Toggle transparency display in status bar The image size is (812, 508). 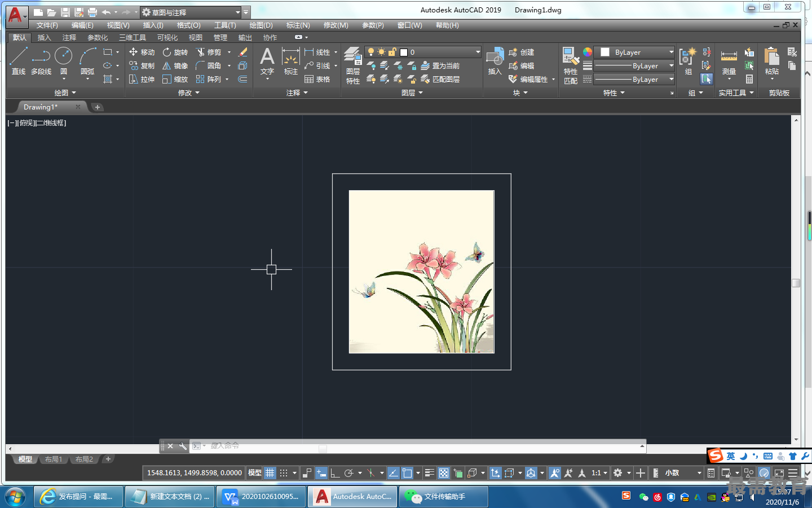click(x=444, y=473)
